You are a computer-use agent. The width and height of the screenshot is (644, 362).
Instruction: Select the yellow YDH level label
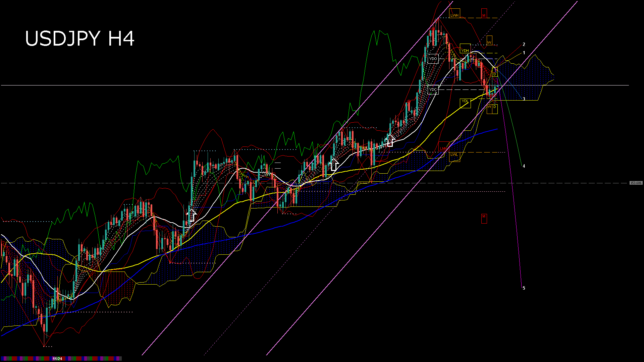click(465, 50)
